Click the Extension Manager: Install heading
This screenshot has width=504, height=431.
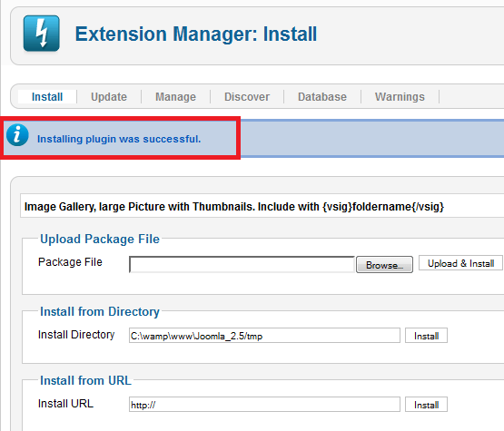196,34
